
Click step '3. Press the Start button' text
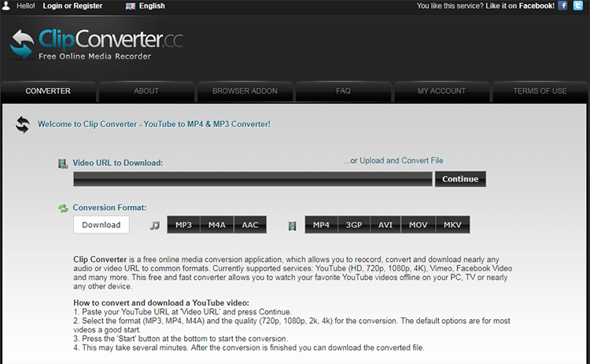[x=181, y=338]
